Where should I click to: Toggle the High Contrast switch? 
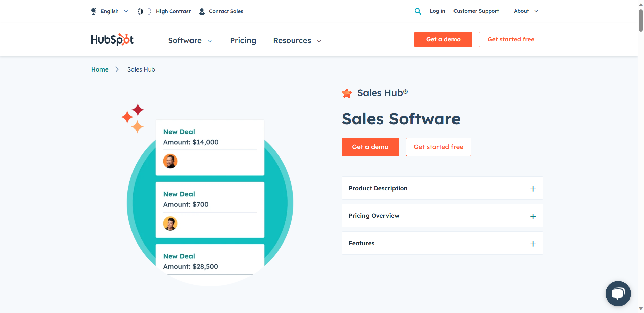pyautogui.click(x=144, y=11)
